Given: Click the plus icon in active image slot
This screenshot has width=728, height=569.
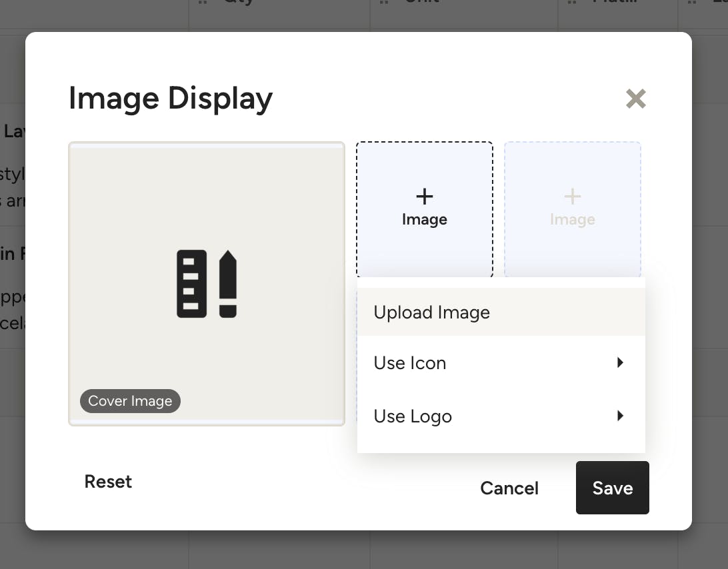Looking at the screenshot, I should click(x=424, y=197).
